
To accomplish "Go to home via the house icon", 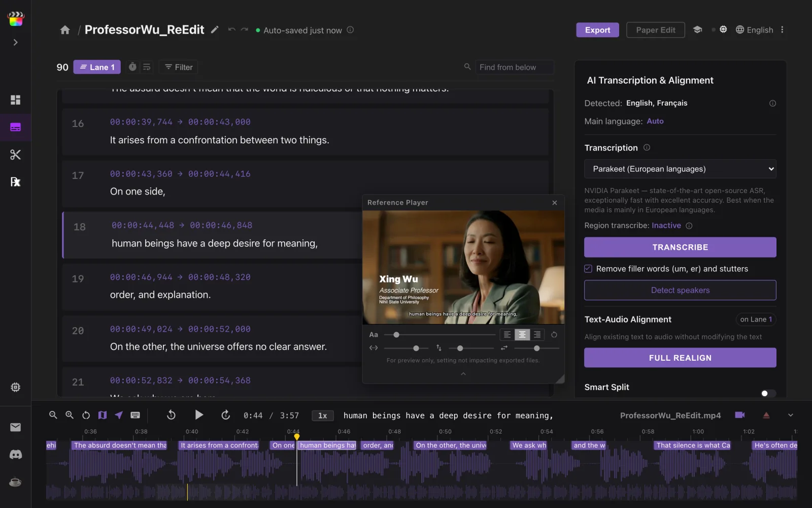I will 65,30.
